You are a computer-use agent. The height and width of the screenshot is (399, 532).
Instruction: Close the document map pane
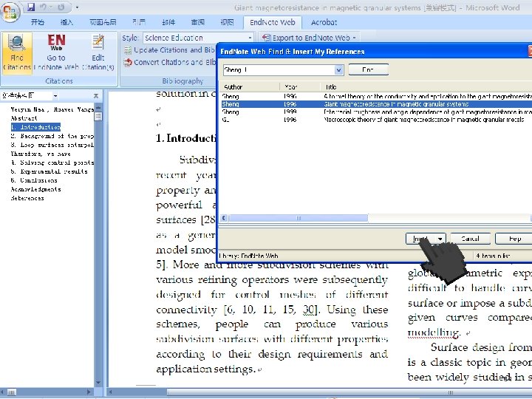(x=96, y=96)
